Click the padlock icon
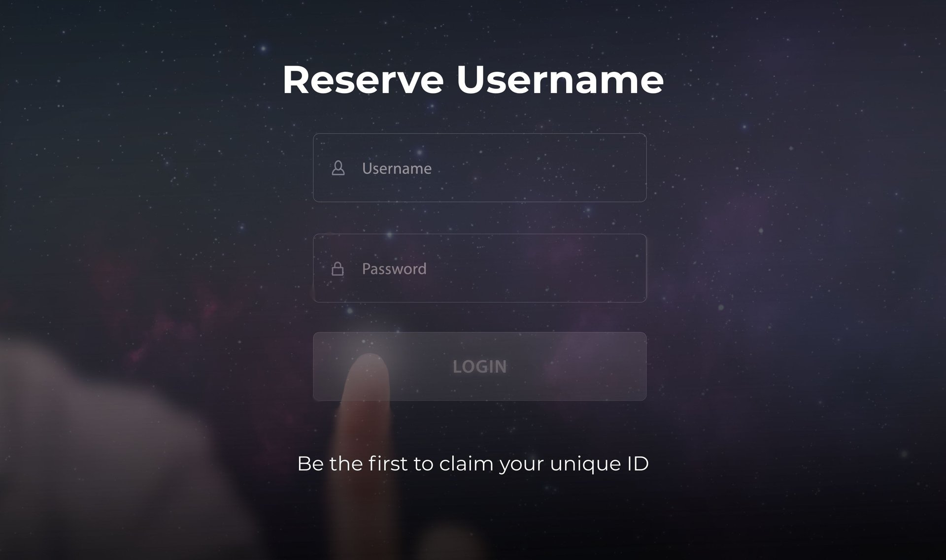The width and height of the screenshot is (946, 560). click(338, 268)
